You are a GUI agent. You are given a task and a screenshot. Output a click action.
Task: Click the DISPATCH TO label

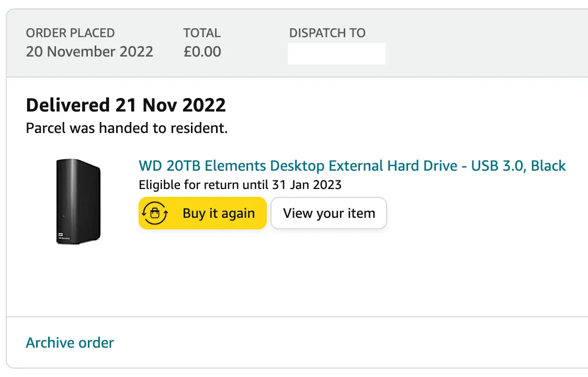[327, 32]
